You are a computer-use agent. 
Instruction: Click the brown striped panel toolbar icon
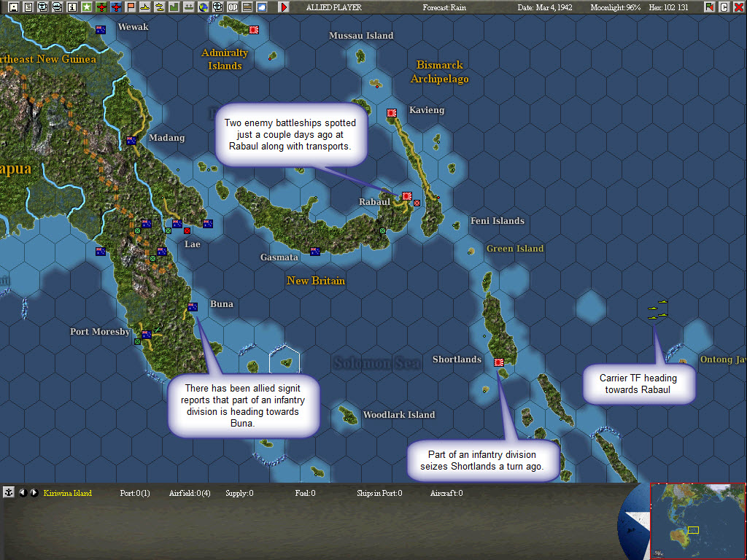click(247, 7)
